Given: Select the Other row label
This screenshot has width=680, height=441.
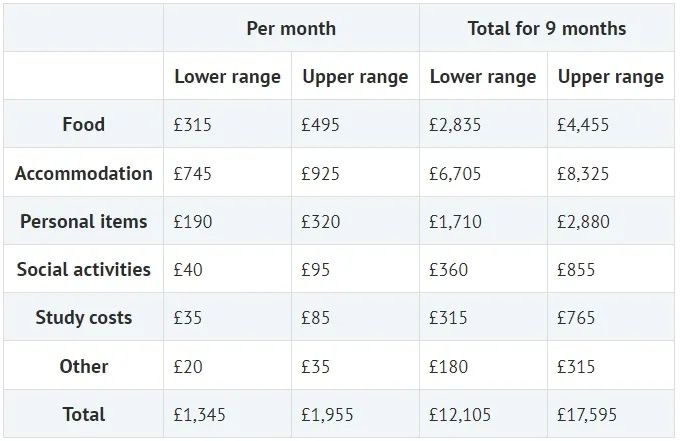Looking at the screenshot, I should point(83,366).
